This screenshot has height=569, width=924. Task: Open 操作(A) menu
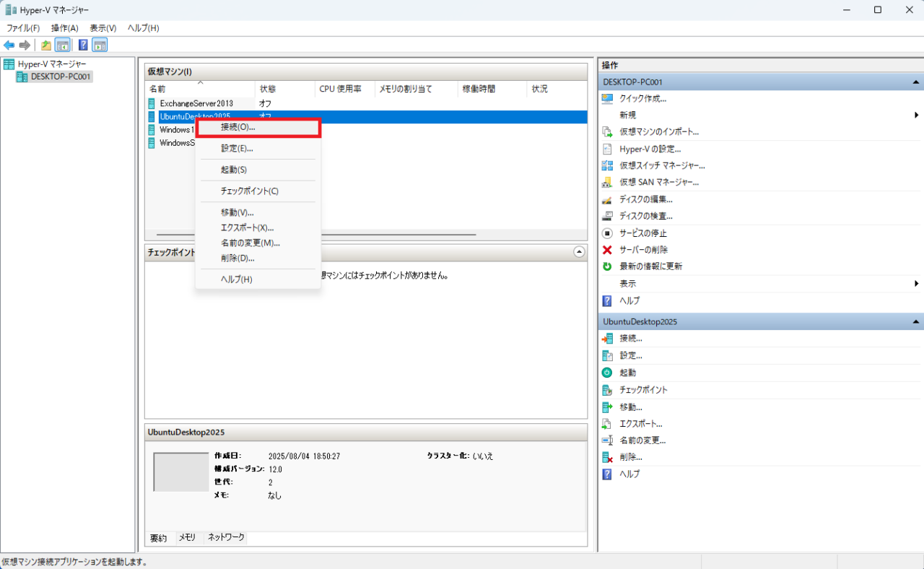point(65,28)
